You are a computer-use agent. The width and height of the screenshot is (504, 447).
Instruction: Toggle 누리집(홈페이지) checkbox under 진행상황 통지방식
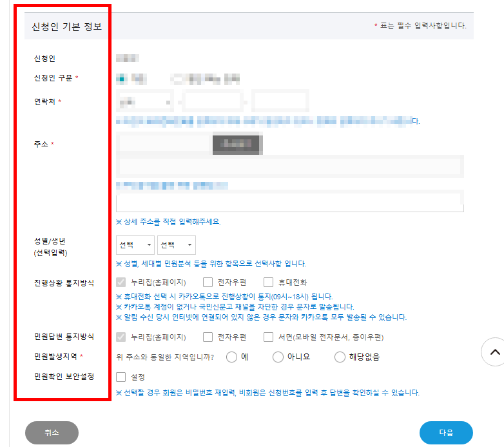click(121, 283)
